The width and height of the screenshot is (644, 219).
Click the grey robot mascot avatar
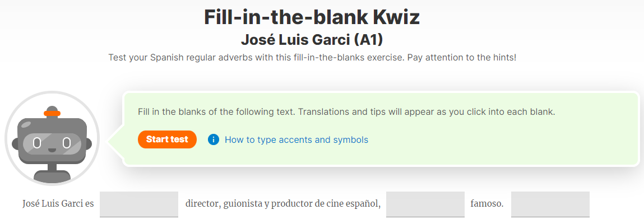tap(52, 138)
